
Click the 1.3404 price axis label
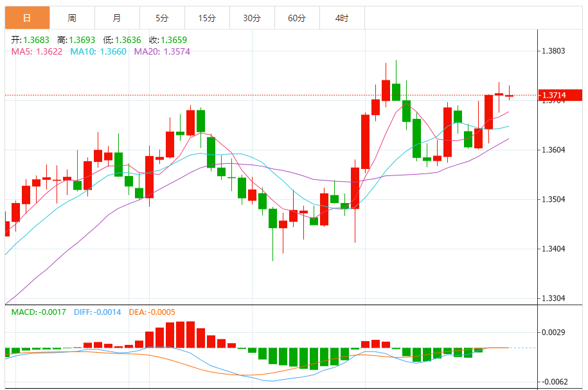click(553, 249)
